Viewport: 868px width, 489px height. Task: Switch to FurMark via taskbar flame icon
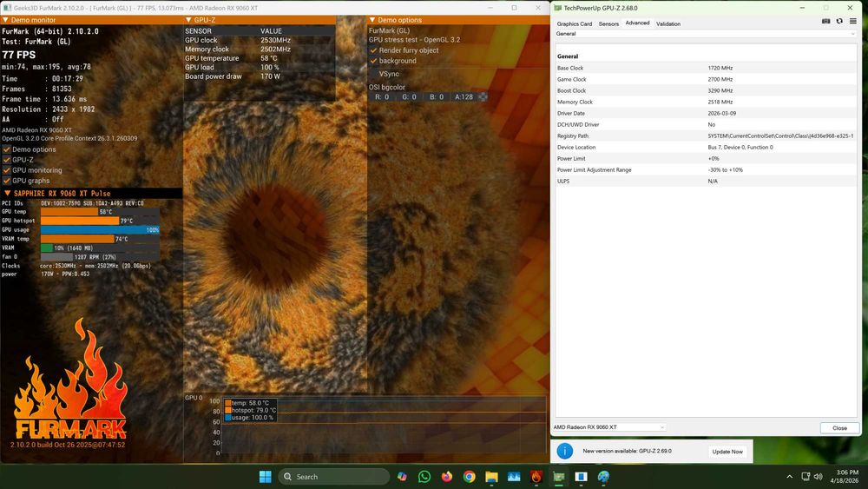[x=536, y=476]
